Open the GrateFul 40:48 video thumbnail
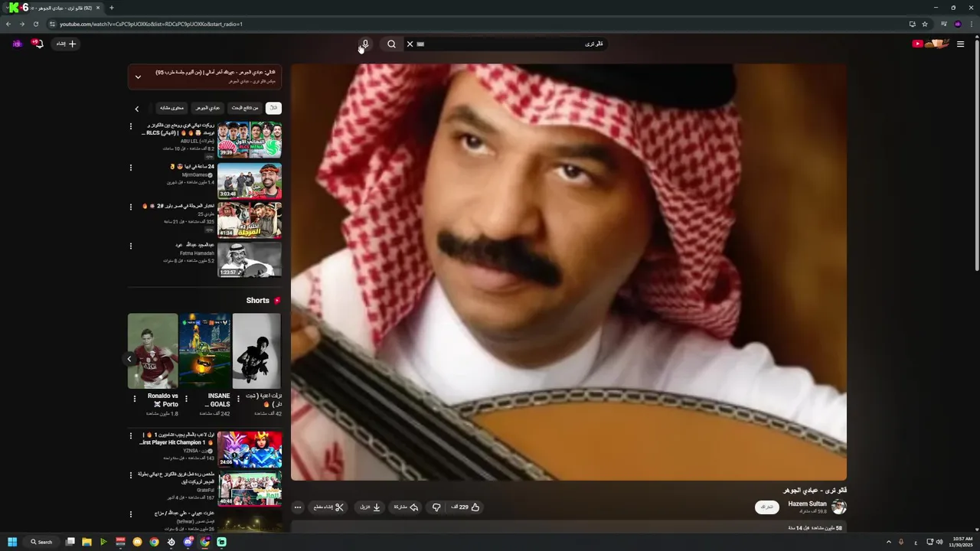Screen dimensions: 980x551 [250, 489]
